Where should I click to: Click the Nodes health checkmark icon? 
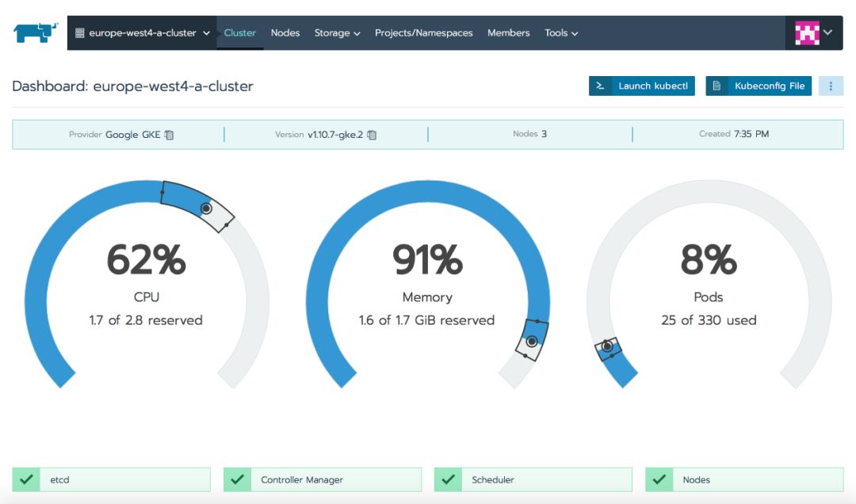pyautogui.click(x=659, y=479)
